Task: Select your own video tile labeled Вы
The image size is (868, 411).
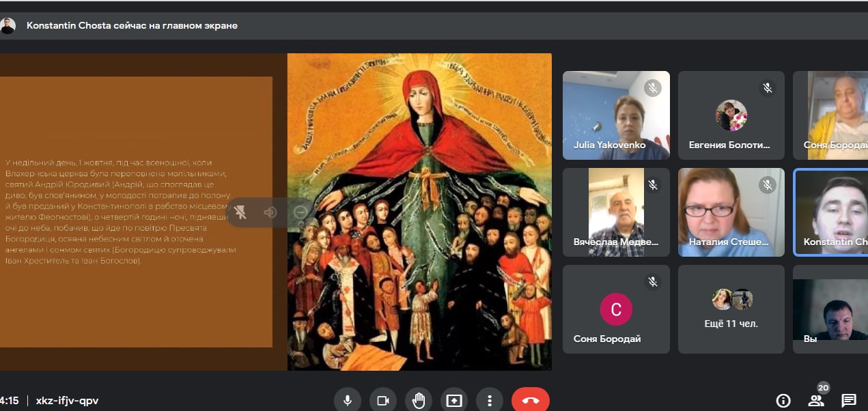Action: [x=830, y=309]
